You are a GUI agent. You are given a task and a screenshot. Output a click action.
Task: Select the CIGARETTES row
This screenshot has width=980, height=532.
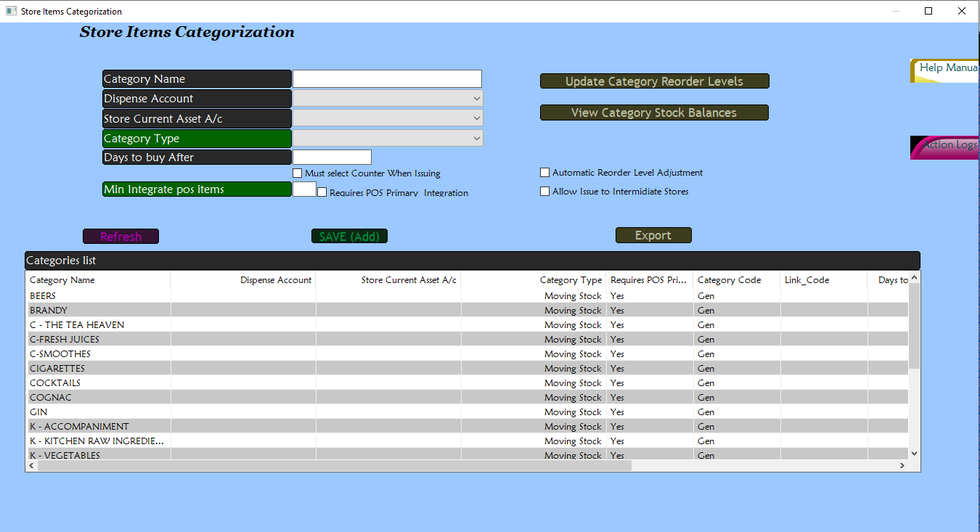(x=467, y=369)
